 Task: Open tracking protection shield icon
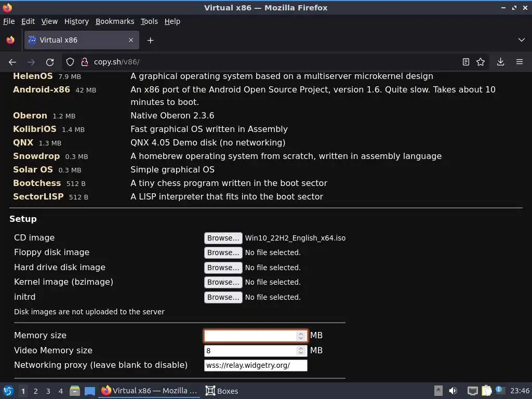coord(70,62)
